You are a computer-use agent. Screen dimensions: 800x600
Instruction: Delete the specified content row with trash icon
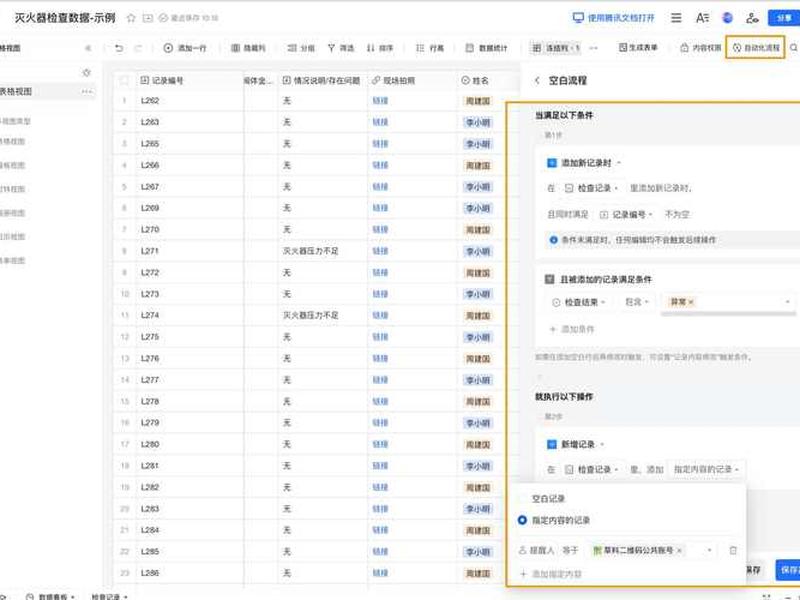coord(733,551)
